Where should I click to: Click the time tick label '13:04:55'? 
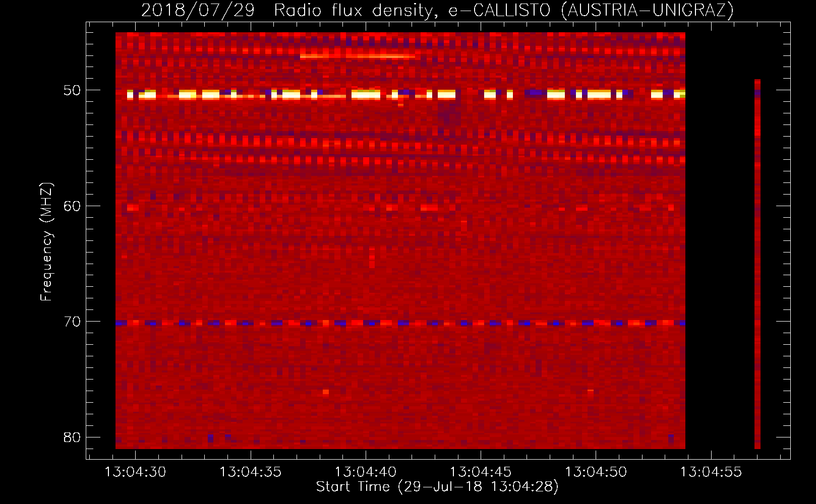click(711, 472)
